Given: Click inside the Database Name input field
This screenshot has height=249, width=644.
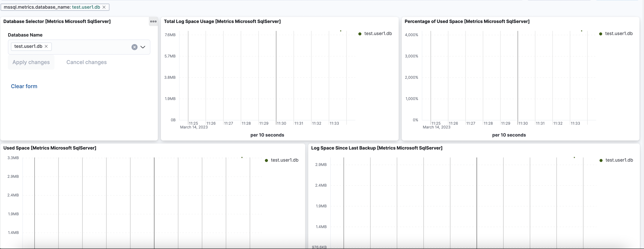Looking at the screenshot, I should (x=90, y=47).
